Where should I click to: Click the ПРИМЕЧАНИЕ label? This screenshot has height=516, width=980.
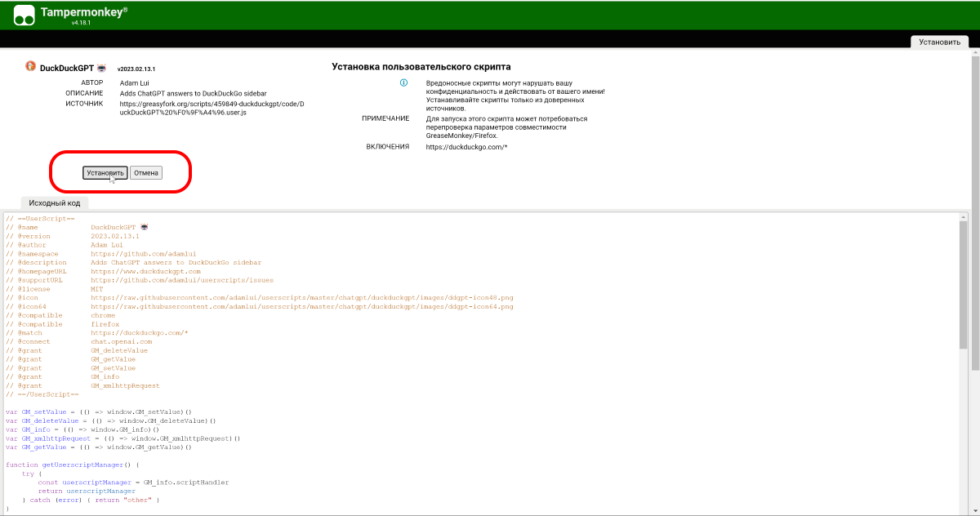coord(385,118)
